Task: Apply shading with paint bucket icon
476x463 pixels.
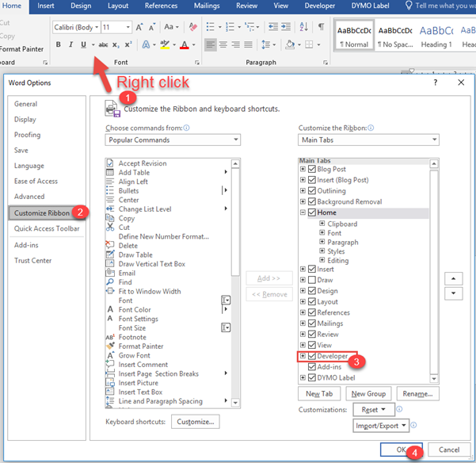Action: point(290,44)
